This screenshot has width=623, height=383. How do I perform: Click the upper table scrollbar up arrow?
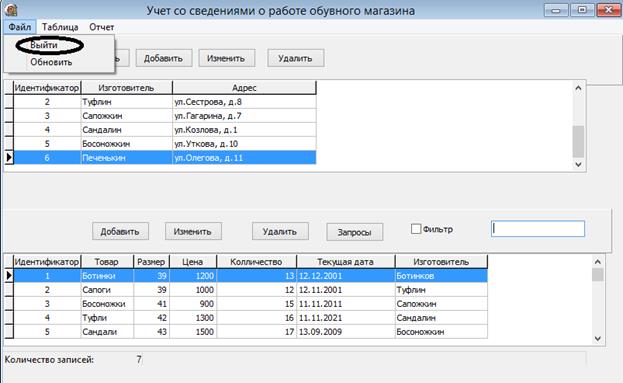point(578,88)
